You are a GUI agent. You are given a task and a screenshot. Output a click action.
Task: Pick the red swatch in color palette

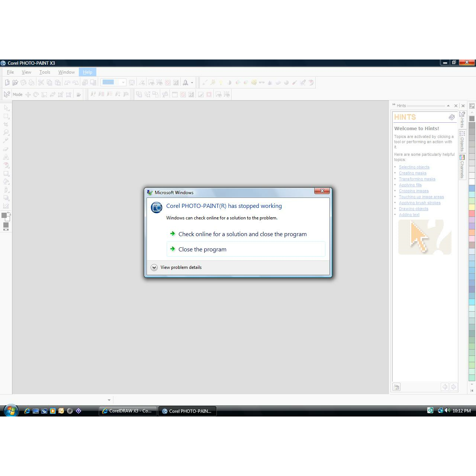(472, 213)
